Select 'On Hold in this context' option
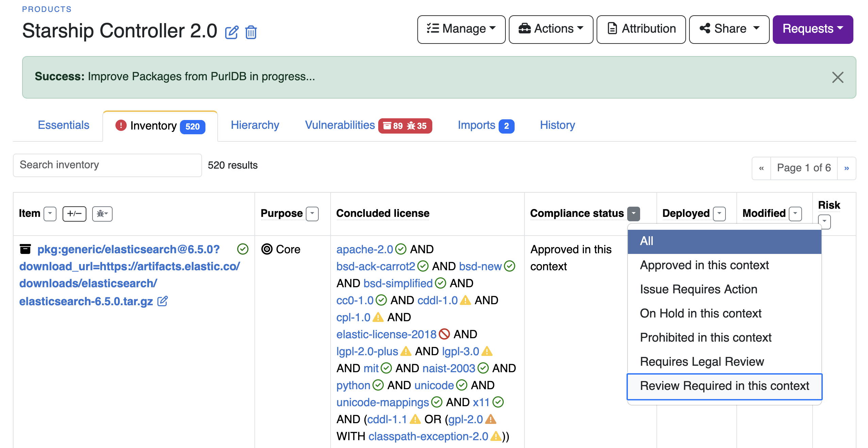 point(724,313)
